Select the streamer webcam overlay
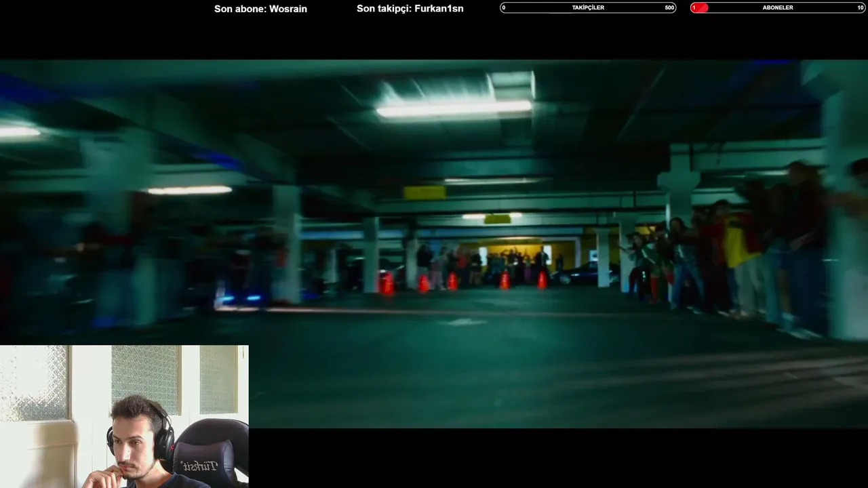 [124, 416]
